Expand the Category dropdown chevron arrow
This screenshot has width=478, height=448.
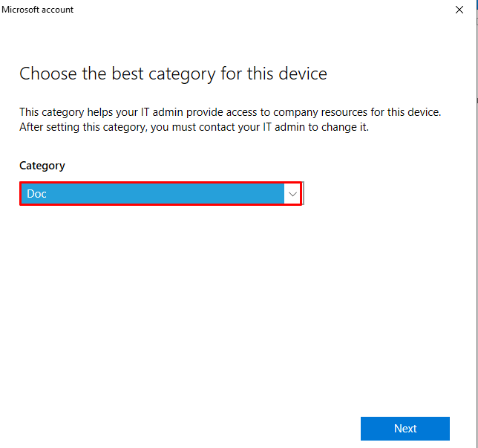pyautogui.click(x=292, y=194)
